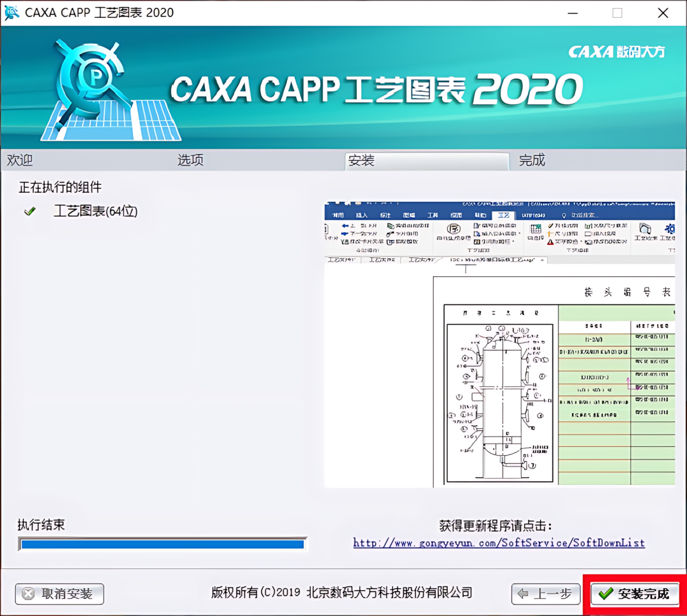
Task: Click the installation progress bar
Action: click(163, 544)
